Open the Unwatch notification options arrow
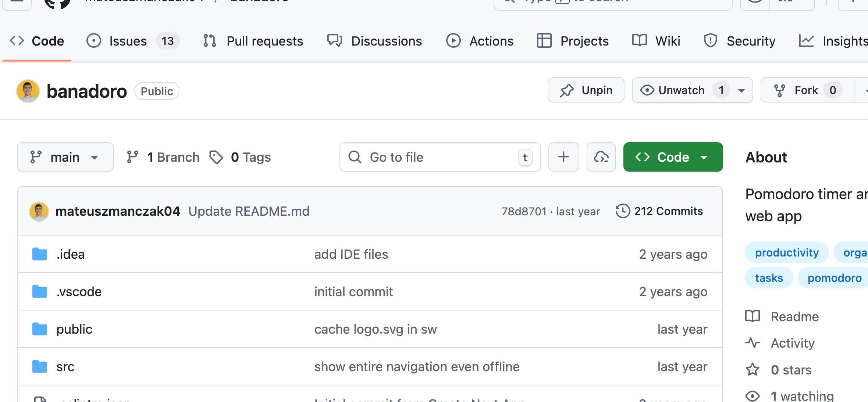This screenshot has width=868, height=402. pyautogui.click(x=741, y=90)
